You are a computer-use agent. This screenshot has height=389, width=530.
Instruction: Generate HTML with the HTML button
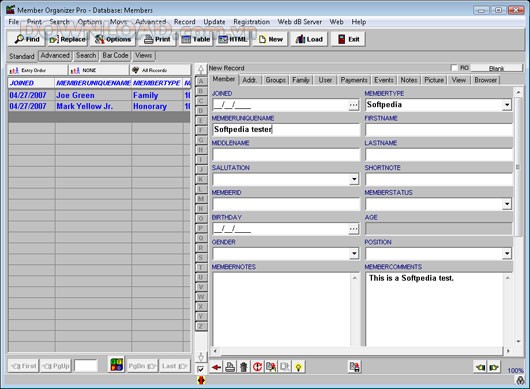coord(233,39)
